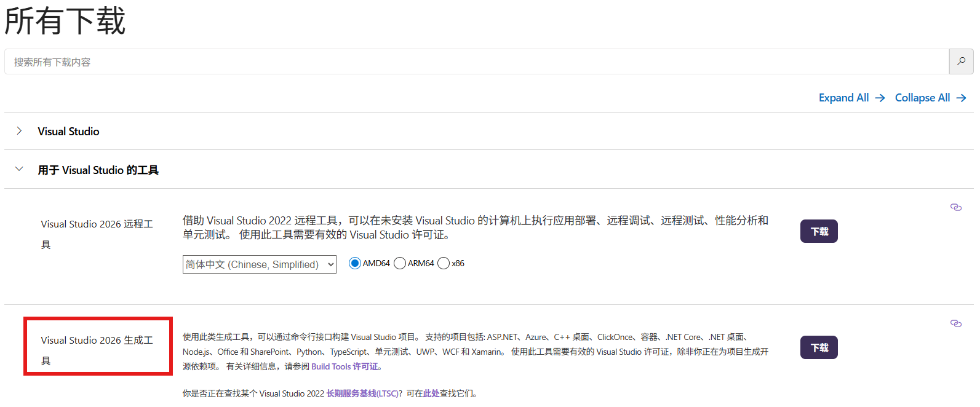Screen dimensions: 980x407
Task: Follow the 此处 link
Action: (x=431, y=393)
